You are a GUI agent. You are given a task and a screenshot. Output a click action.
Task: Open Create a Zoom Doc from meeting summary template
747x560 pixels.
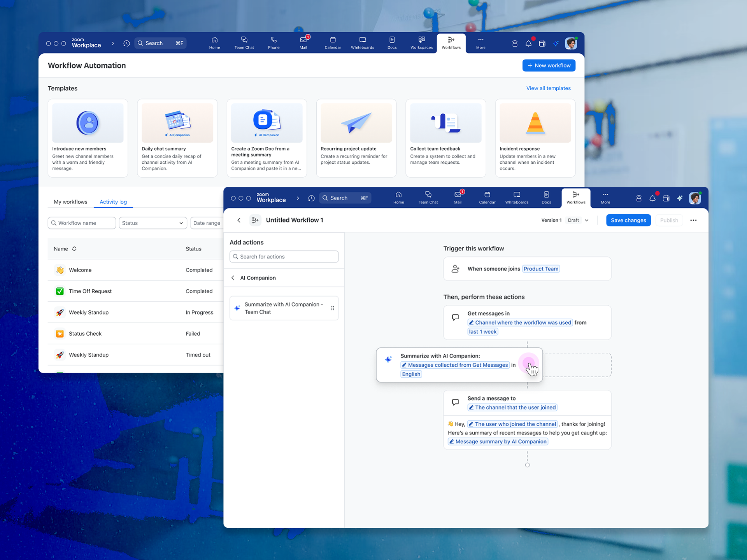[x=267, y=138]
